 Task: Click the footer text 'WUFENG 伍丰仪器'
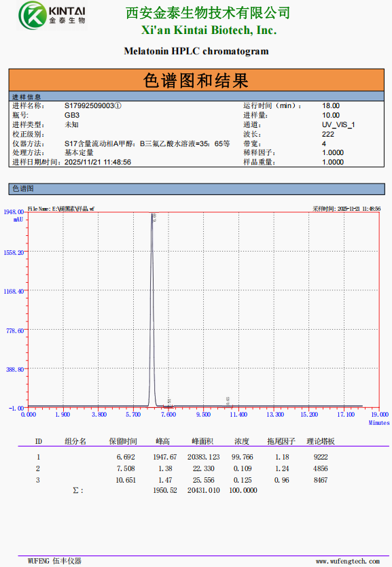(54, 561)
